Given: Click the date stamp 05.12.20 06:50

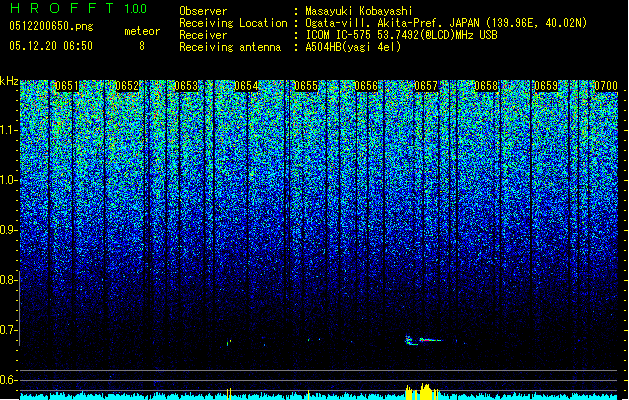Looking at the screenshot, I should pos(51,46).
